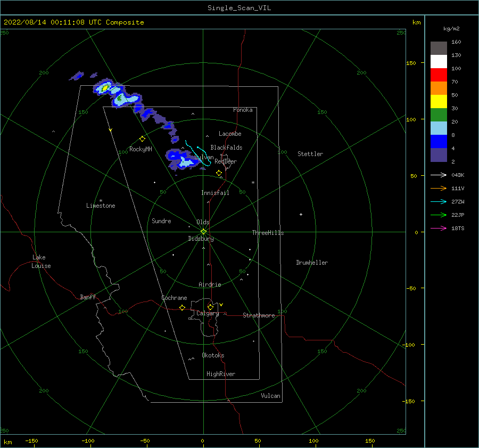The image size is (479, 448).
Task: Click the Lacombe town label
Action: [230, 134]
